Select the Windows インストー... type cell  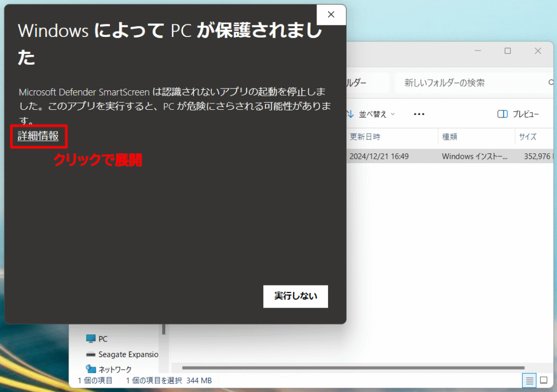474,156
